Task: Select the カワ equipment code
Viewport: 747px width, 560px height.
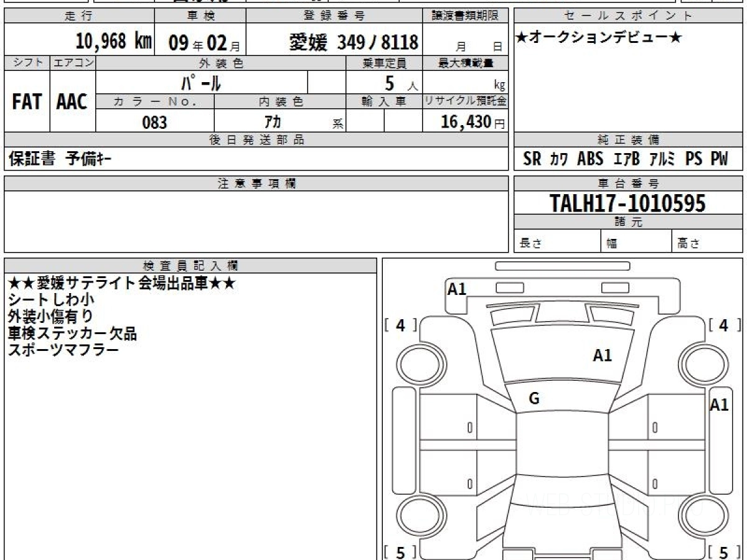Action: tap(558, 159)
